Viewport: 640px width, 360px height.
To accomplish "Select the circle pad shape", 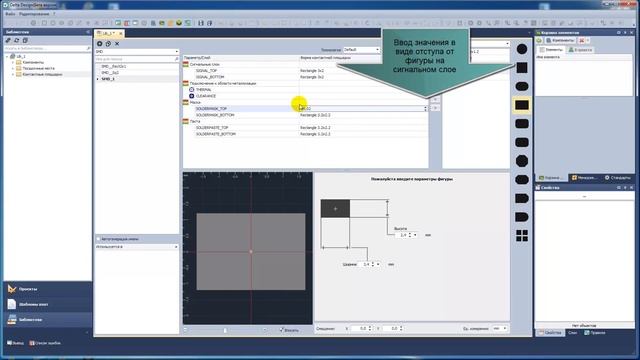I will pyautogui.click(x=522, y=49).
